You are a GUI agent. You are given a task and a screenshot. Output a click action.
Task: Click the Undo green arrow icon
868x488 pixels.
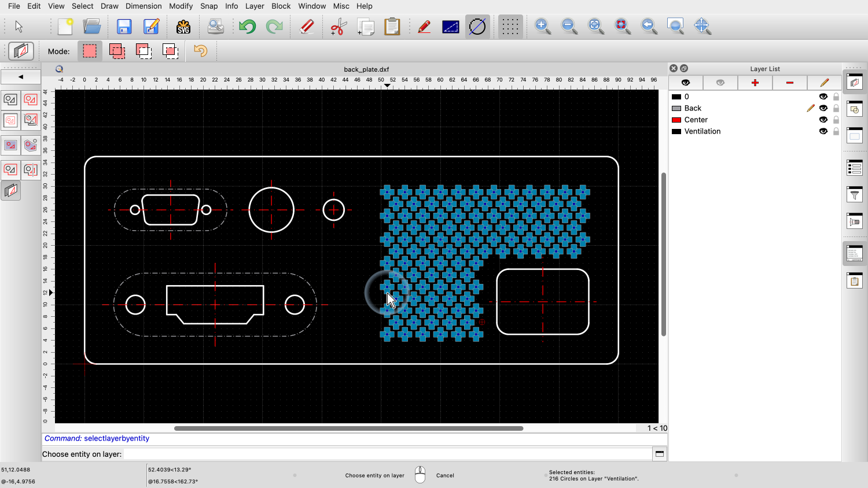click(247, 27)
